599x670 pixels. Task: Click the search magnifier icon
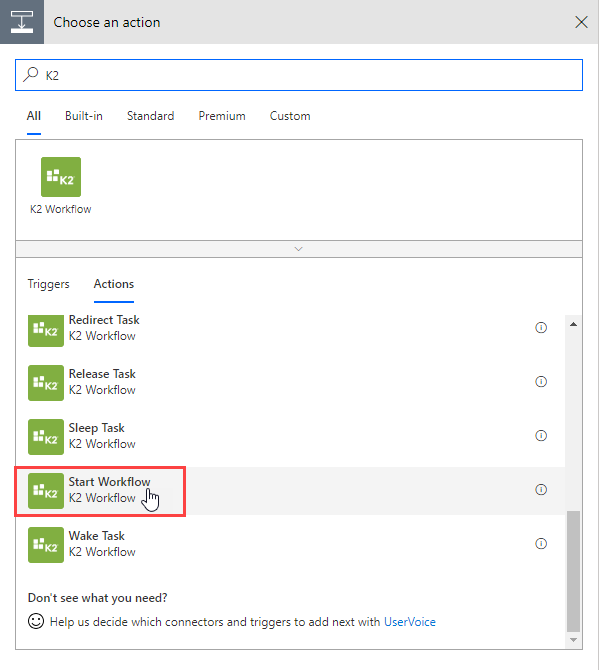point(31,75)
